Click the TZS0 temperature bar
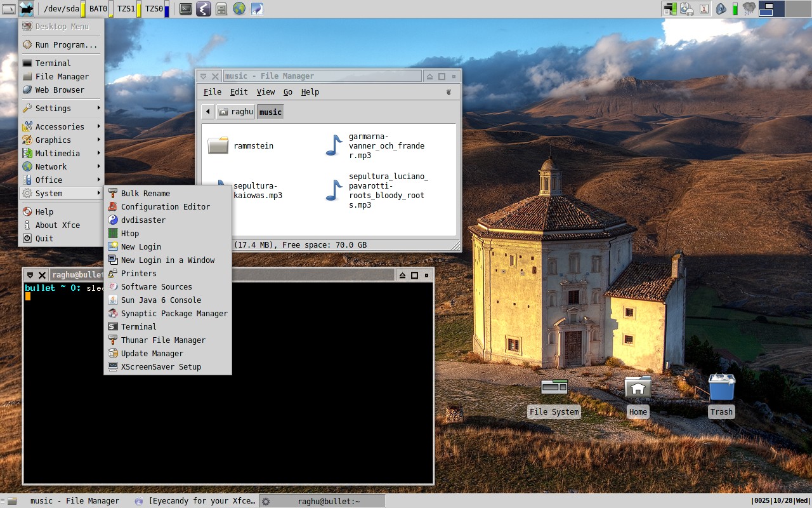Image resolution: width=812 pixels, height=508 pixels. (167, 9)
